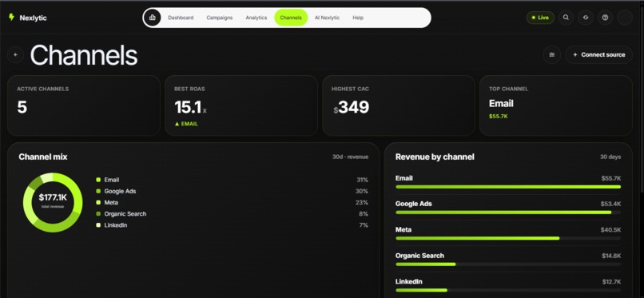The width and height of the screenshot is (644, 298).
Task: Click the 23% share value
Action: (362, 202)
